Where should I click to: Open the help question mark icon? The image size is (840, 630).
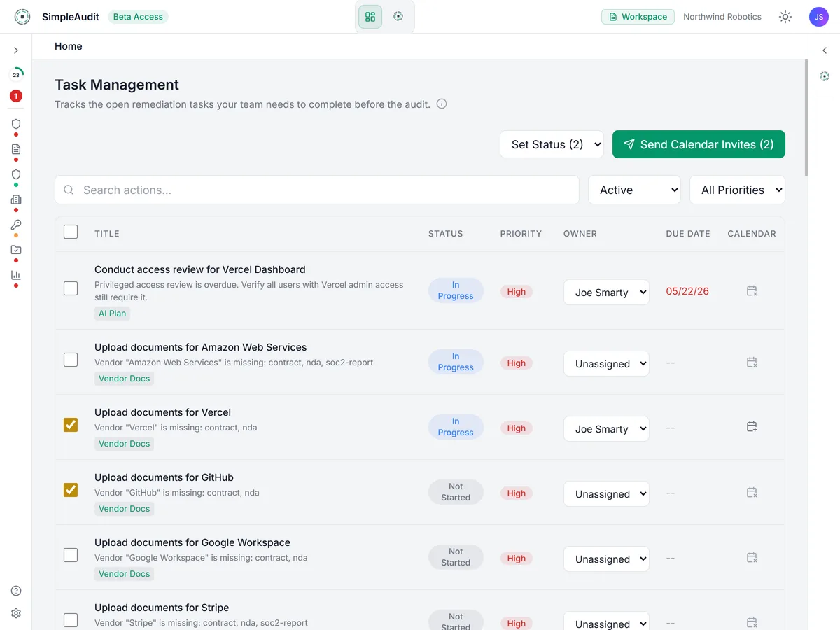click(16, 591)
